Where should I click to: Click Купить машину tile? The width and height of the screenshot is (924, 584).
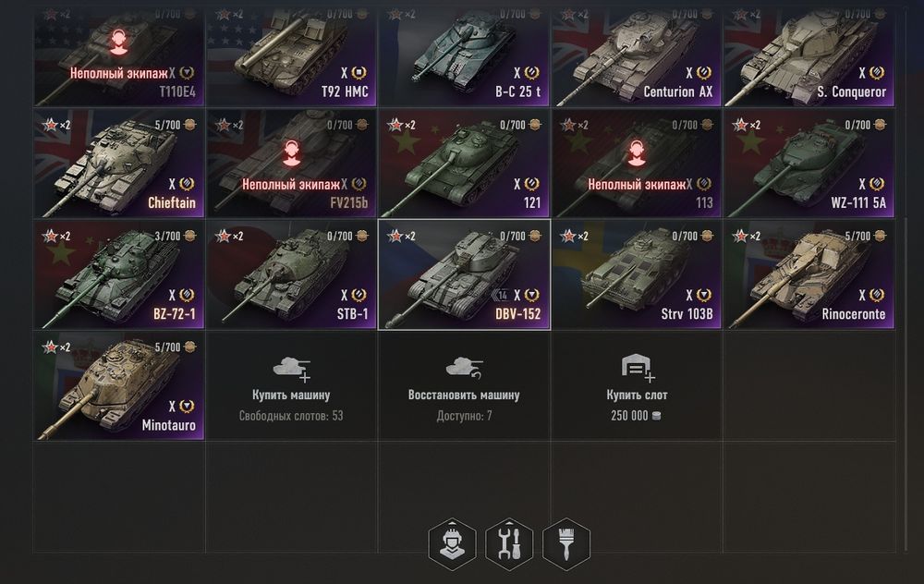coord(291,386)
